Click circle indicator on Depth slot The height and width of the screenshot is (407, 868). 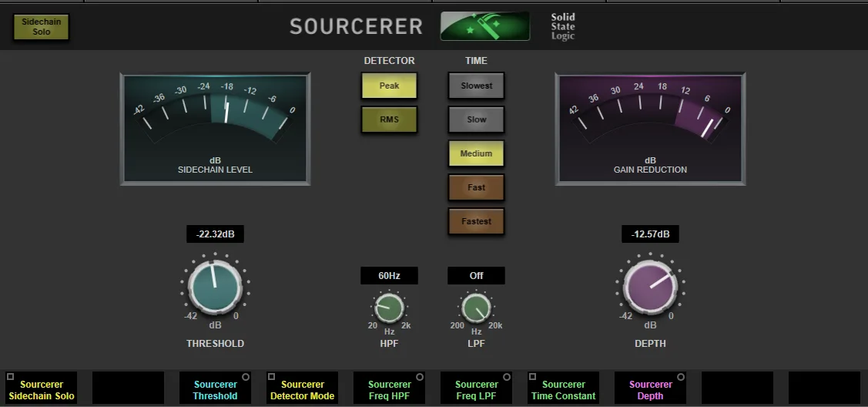click(x=681, y=377)
